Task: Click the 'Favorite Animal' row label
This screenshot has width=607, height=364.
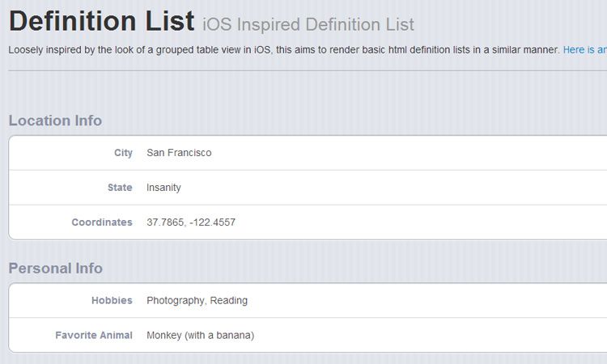Action: tap(94, 335)
